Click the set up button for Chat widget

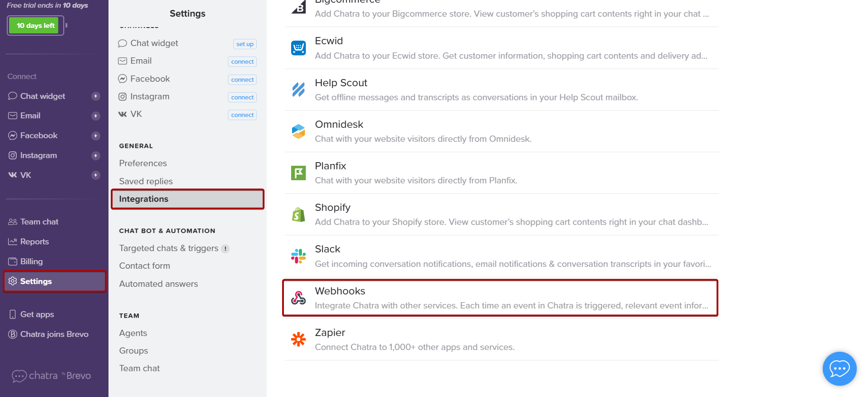pyautogui.click(x=245, y=44)
